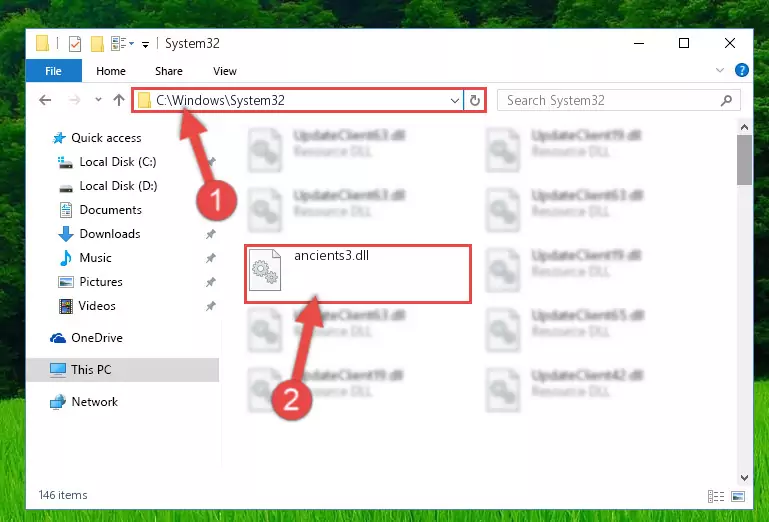Click the Network icon in sidebar
This screenshot has width=769, height=522.
[x=58, y=402]
